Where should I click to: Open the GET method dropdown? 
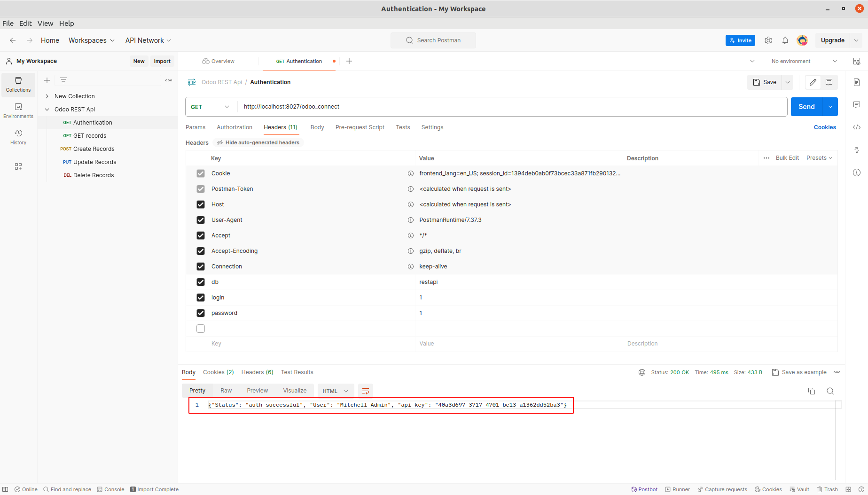click(x=210, y=107)
